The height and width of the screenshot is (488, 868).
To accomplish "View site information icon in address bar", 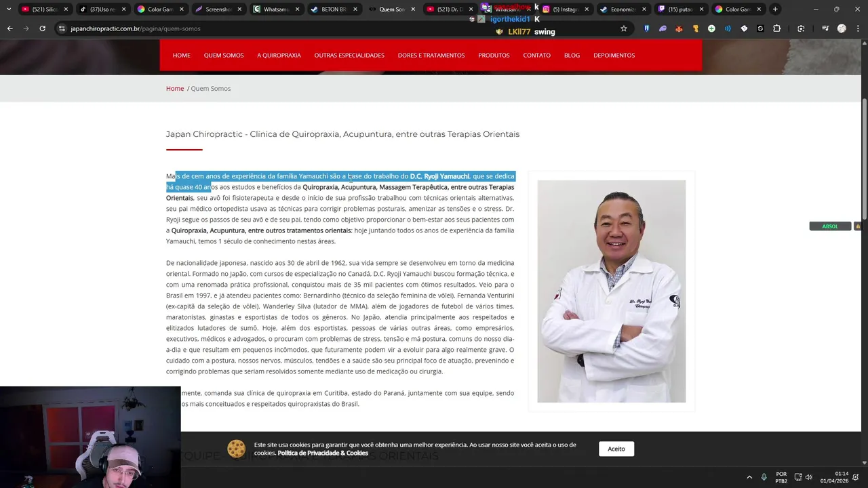I will pos(62,28).
